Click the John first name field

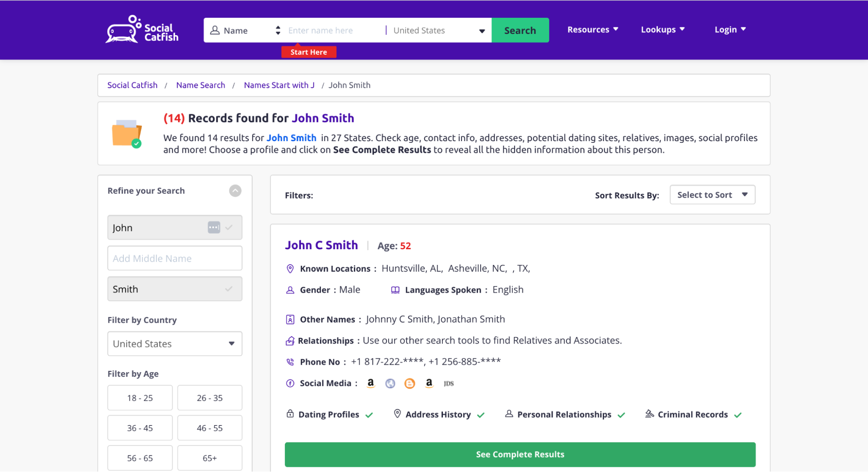point(175,228)
